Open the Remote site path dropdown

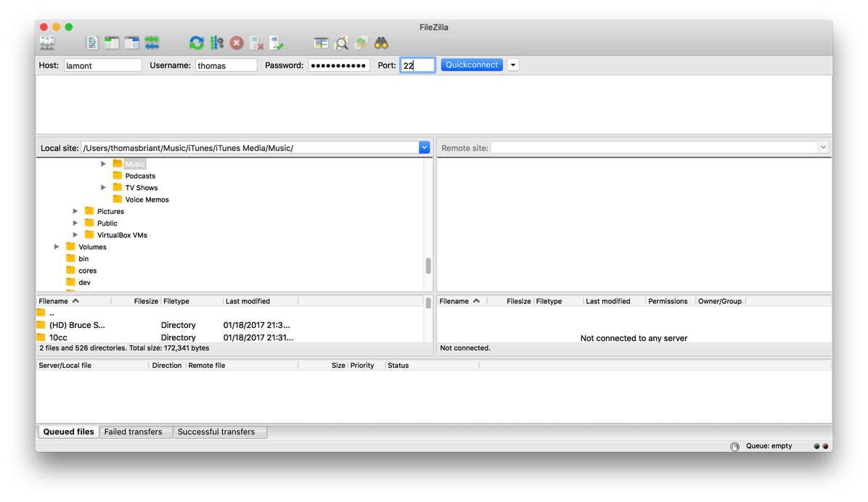pos(823,148)
